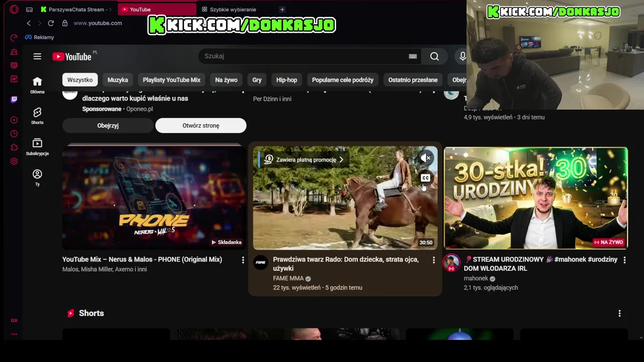
Task: Expand Zawiera płatną promocję notice
Action: click(303, 160)
